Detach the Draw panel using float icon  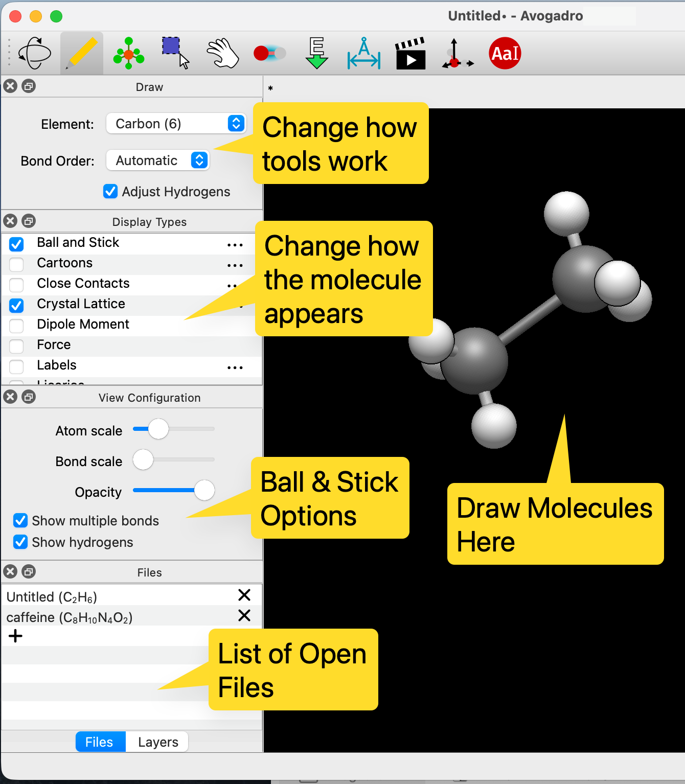(x=29, y=86)
